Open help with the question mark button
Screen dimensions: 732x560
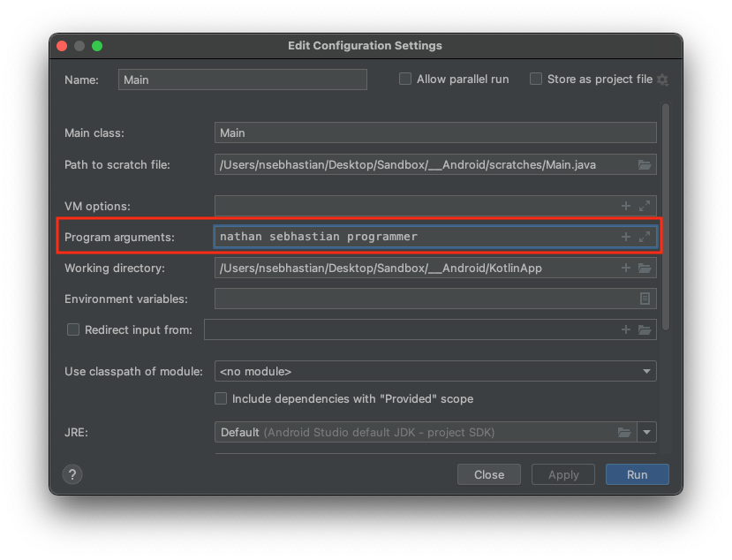click(72, 475)
